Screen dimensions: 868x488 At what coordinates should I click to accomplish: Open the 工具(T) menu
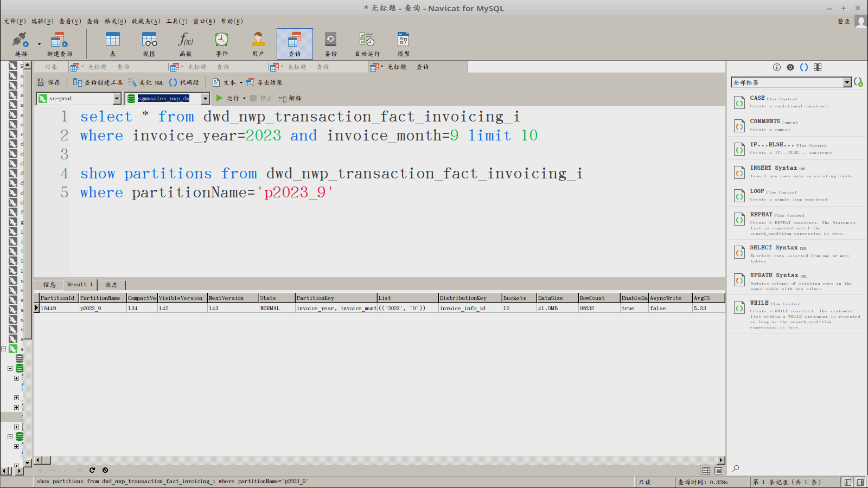(x=176, y=21)
